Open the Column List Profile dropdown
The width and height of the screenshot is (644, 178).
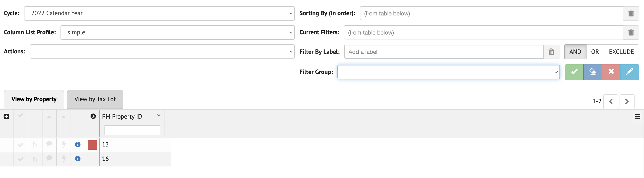177,32
